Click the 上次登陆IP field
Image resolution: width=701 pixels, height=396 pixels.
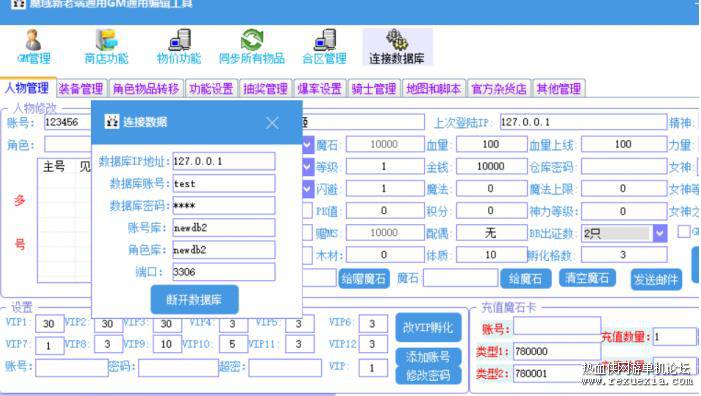(583, 122)
